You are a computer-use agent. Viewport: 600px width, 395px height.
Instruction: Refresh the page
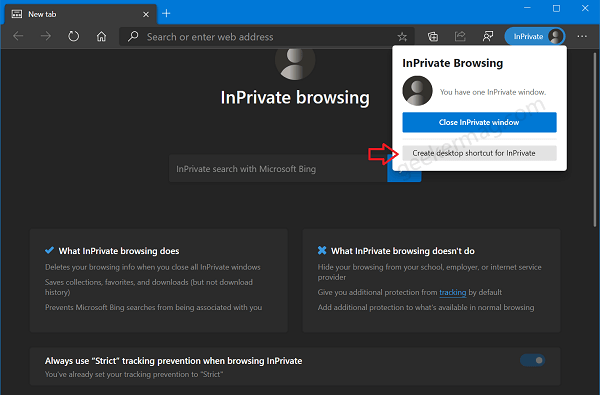[x=73, y=36]
